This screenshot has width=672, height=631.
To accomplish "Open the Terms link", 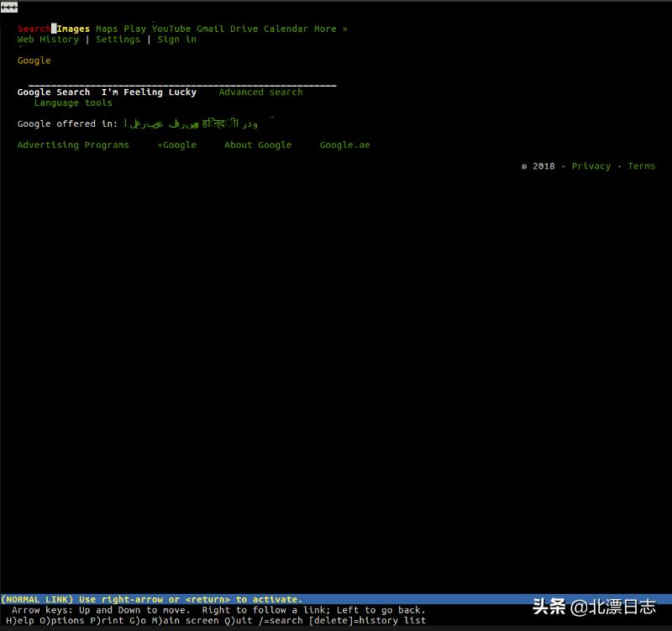I will [642, 166].
